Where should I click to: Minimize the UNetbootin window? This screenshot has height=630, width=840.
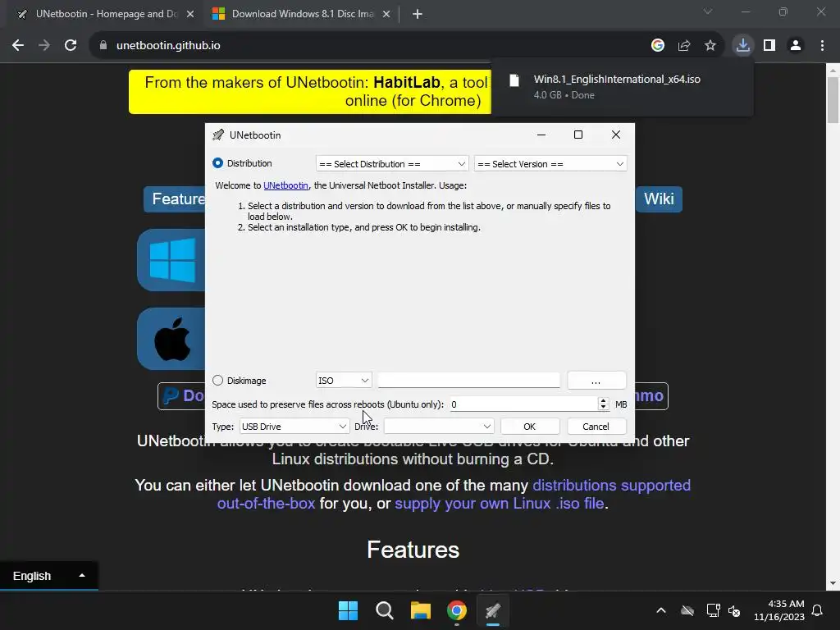click(x=541, y=135)
